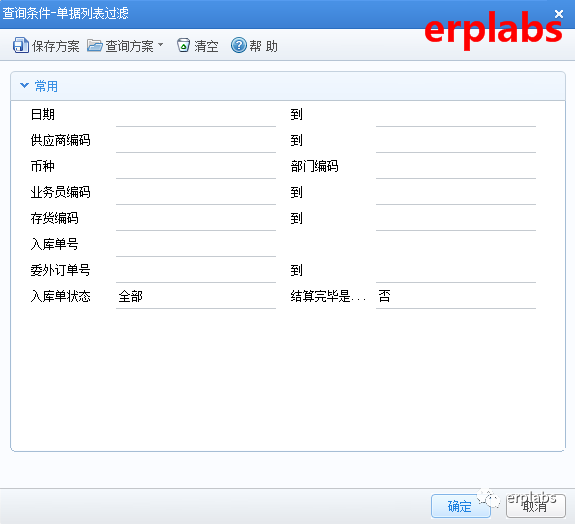Open the 结算完毕是 dropdown showing 否
Viewport: 575px width, 524px height.
point(456,296)
